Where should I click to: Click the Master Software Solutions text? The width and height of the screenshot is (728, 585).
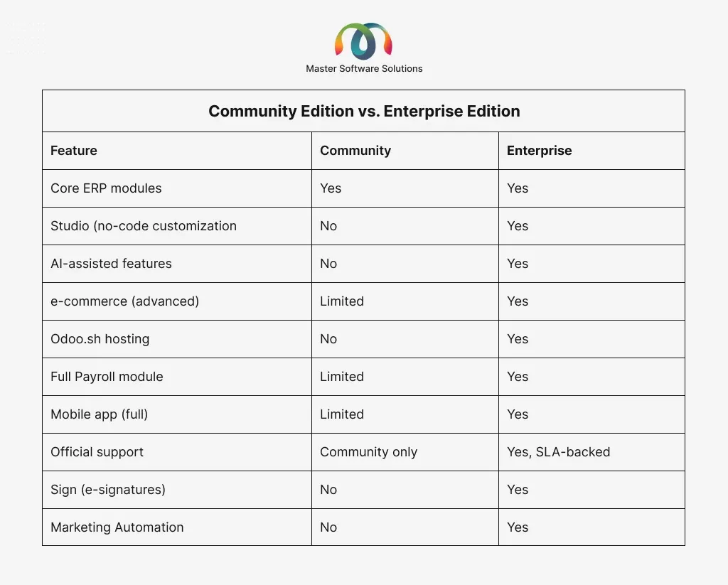coord(364,69)
